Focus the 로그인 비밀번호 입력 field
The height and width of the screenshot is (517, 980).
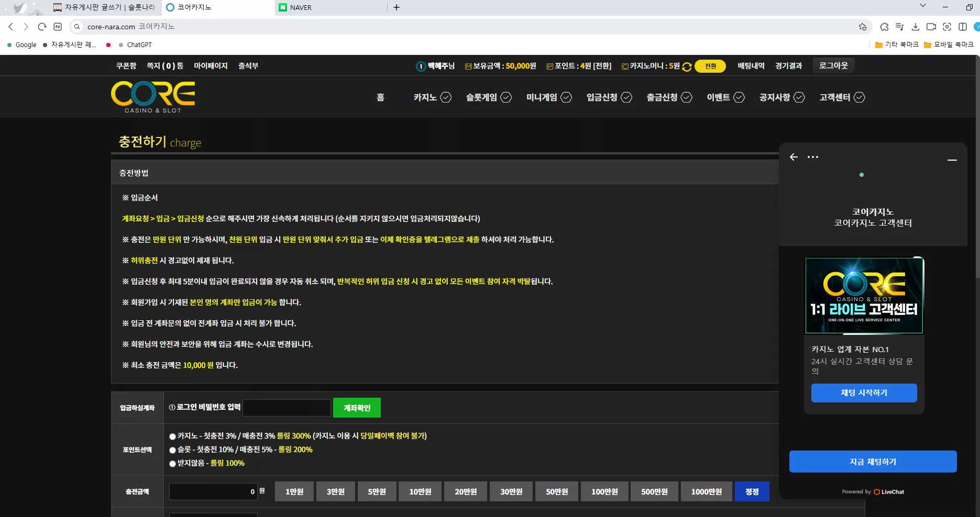tap(287, 408)
